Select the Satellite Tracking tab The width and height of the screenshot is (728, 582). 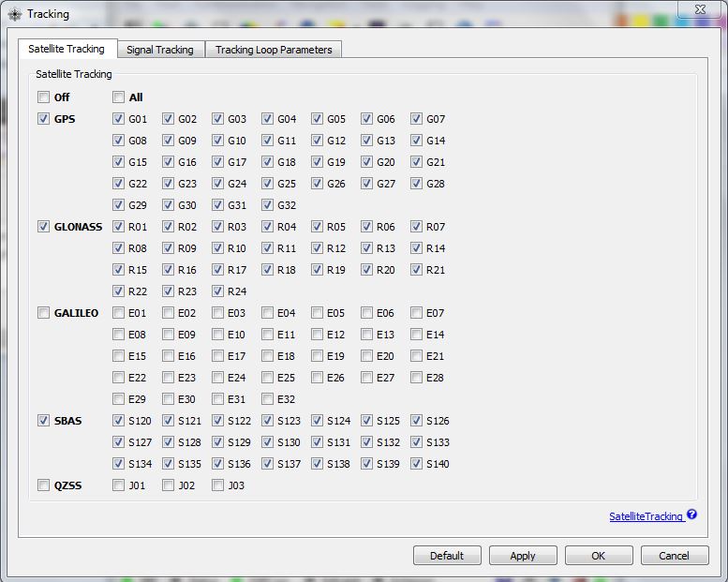[67, 49]
